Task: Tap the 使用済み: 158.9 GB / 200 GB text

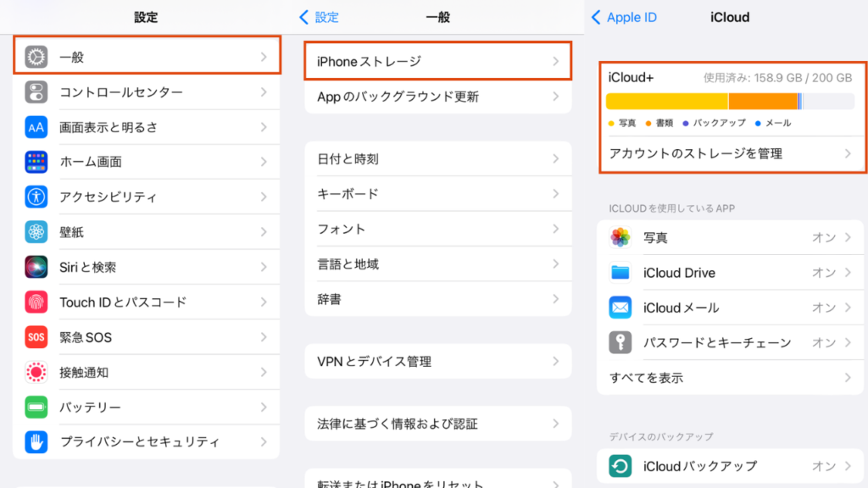Action: click(778, 78)
